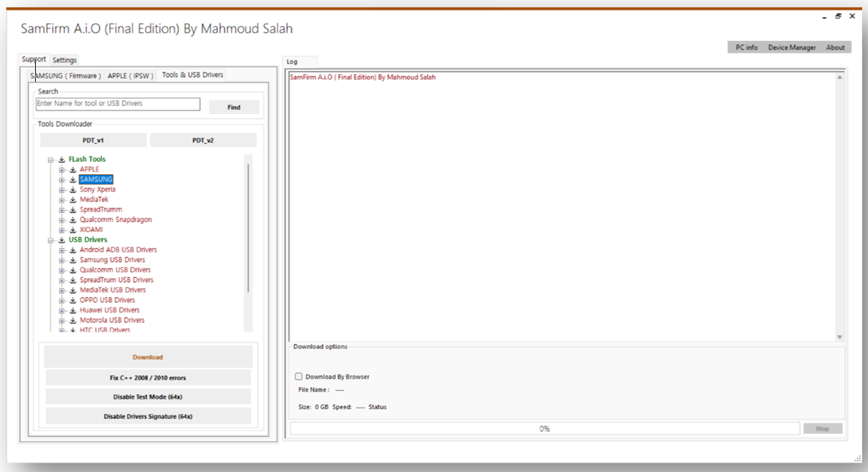Click Disable Test Mode (64x) button
The height and width of the screenshot is (472, 868).
click(148, 397)
